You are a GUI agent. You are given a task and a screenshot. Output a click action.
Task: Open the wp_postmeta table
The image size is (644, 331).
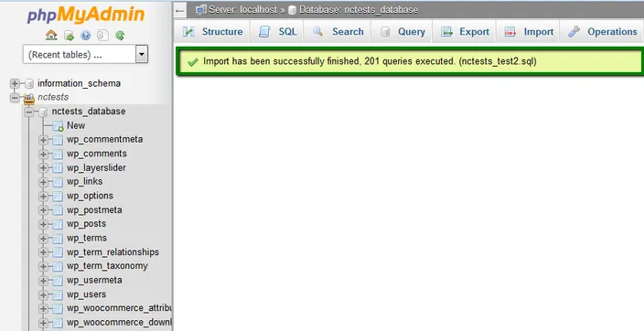point(94,210)
